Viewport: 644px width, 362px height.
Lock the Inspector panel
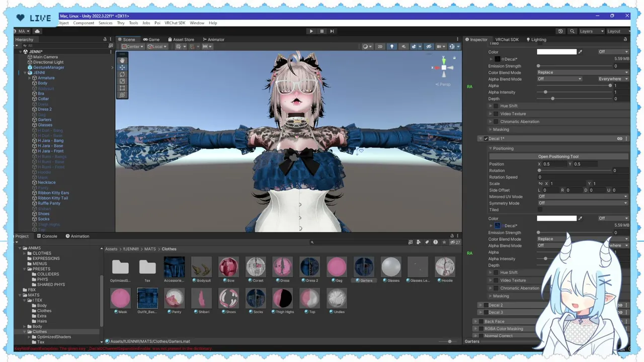(625, 40)
